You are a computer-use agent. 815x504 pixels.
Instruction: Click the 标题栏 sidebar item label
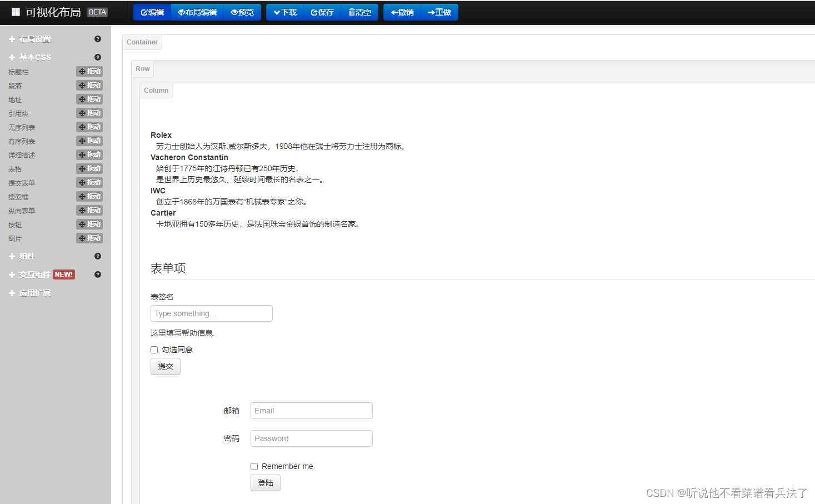18,72
